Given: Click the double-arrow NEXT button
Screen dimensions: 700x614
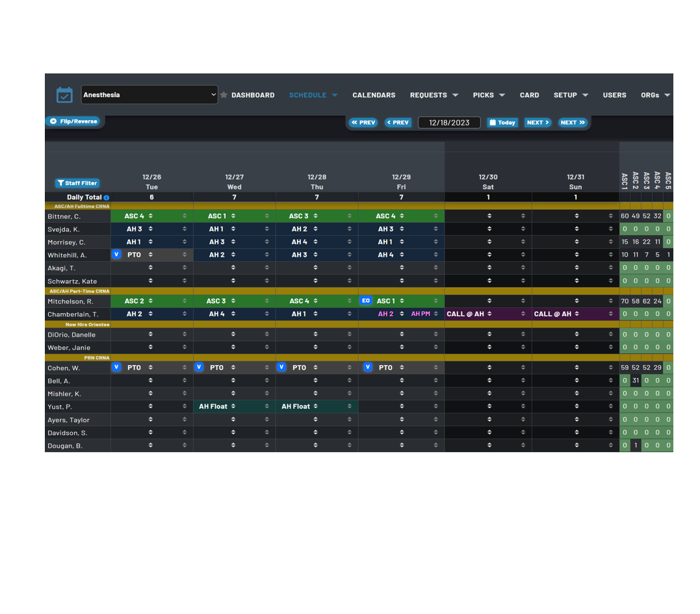Looking at the screenshot, I should (573, 122).
